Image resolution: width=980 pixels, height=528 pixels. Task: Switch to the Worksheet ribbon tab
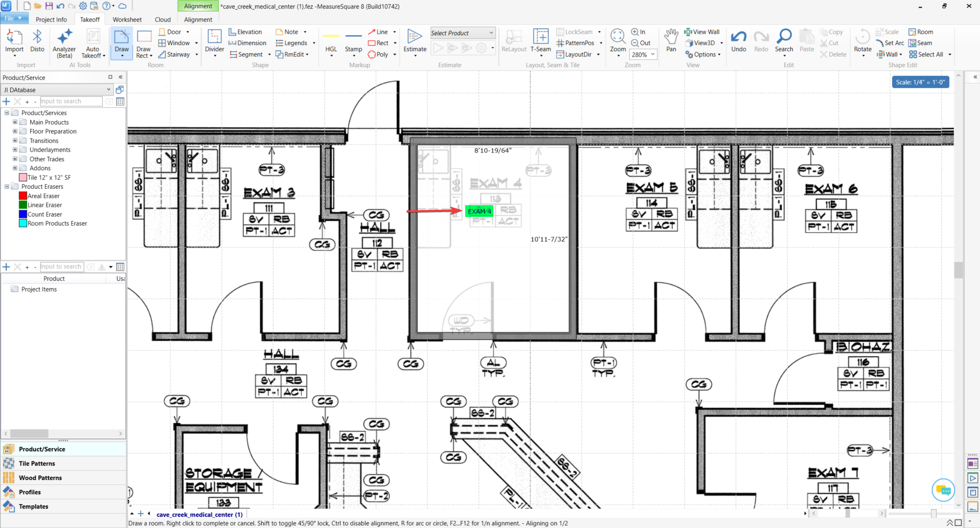[x=127, y=19]
